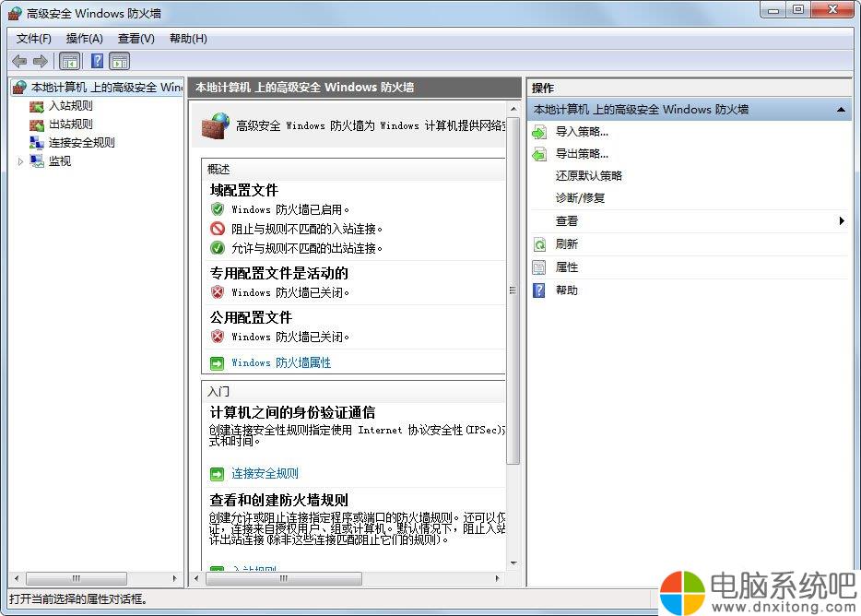The width and height of the screenshot is (861, 616).
Task: Click the green shield icon beside 防火墙已启用
Action: [x=218, y=209]
